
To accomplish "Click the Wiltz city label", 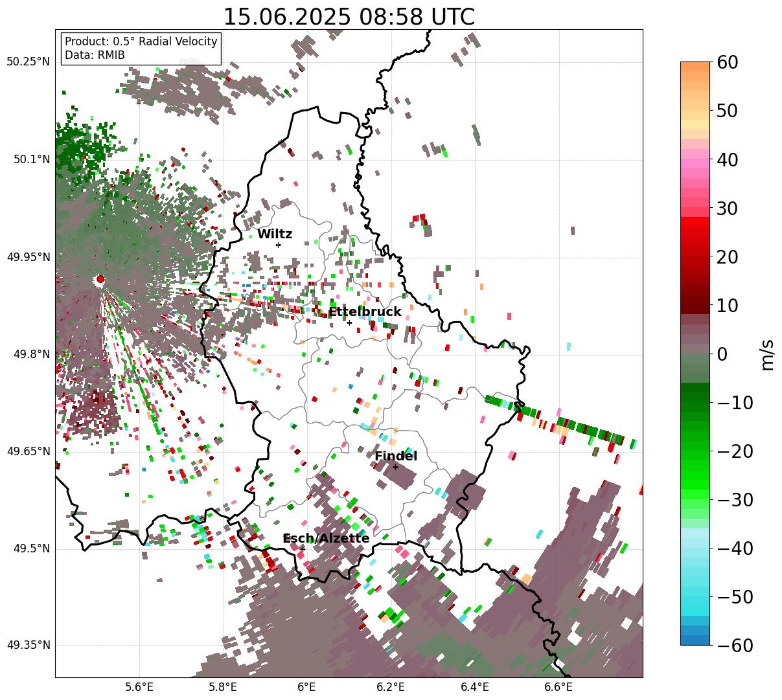I will [x=275, y=234].
